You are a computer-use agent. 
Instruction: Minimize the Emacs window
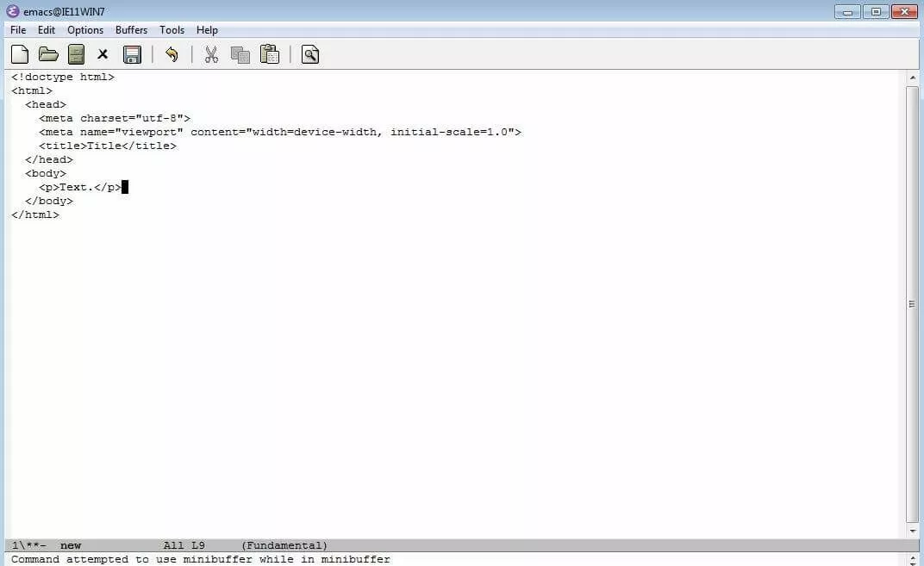point(847,12)
